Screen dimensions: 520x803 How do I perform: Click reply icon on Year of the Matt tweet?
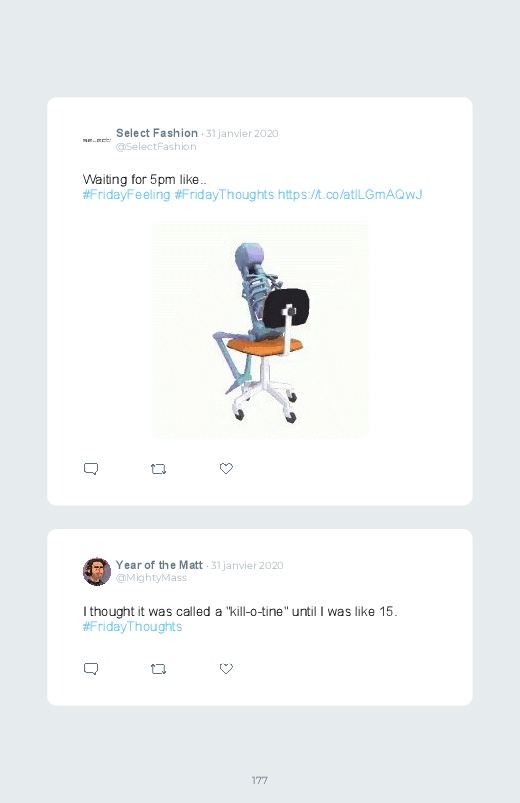[x=91, y=669]
